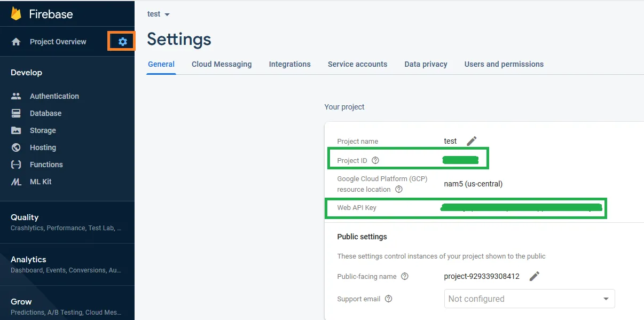
Task: Switch to the Service accounts tab
Action: tap(357, 64)
